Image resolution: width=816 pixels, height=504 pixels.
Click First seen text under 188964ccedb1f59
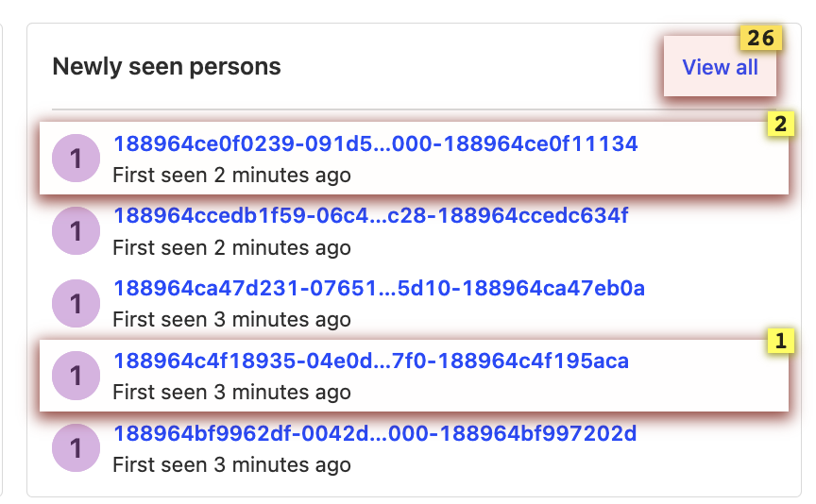point(231,248)
